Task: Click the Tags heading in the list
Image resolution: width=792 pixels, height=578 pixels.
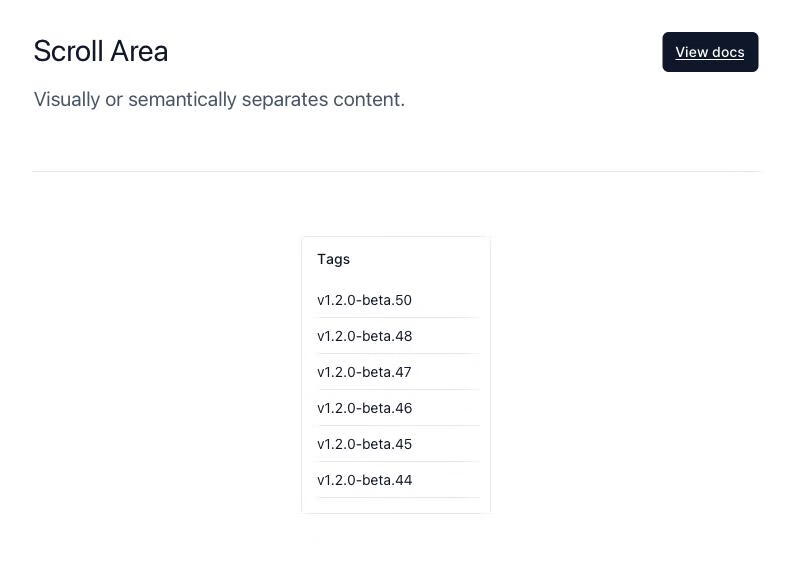Action: click(x=333, y=259)
